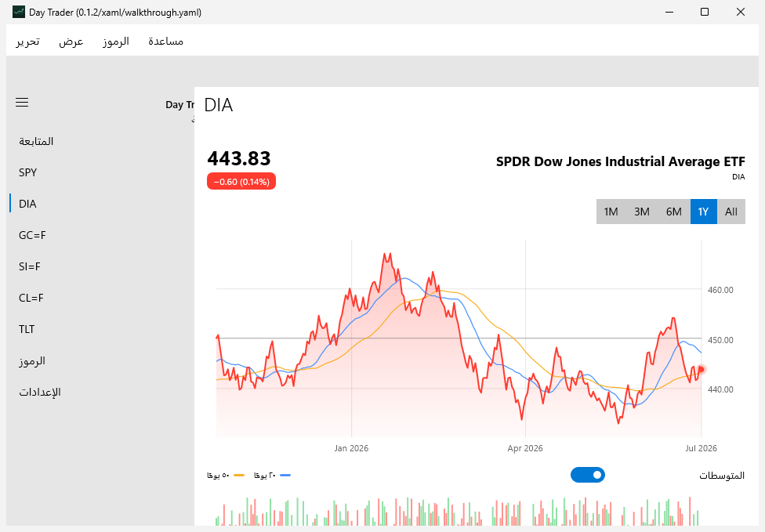Select the 1Y chart range

703,212
